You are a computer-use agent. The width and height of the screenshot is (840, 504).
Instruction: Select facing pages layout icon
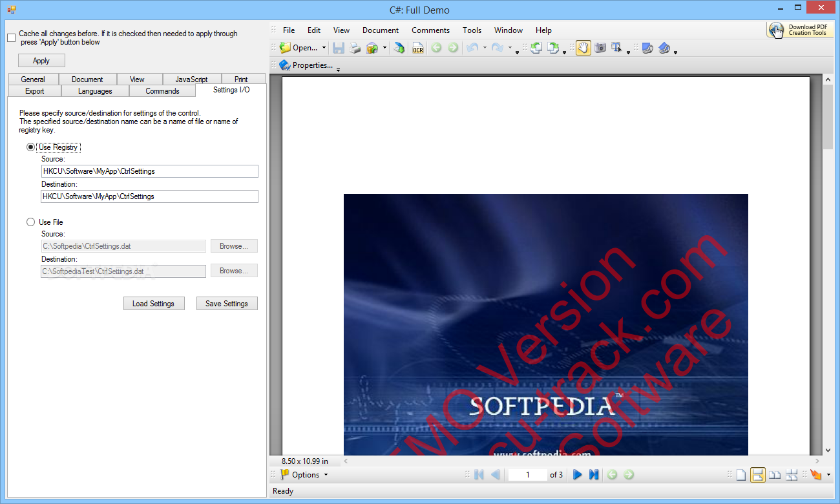click(x=775, y=475)
